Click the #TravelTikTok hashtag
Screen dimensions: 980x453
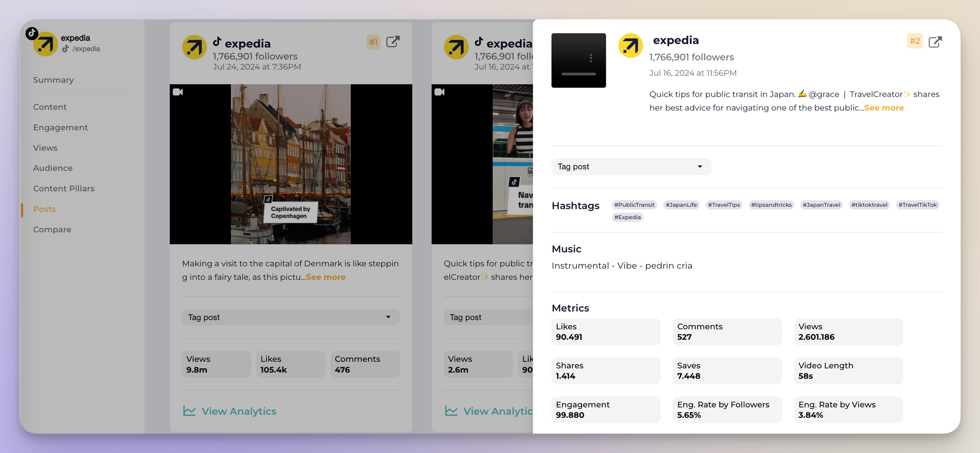917,205
